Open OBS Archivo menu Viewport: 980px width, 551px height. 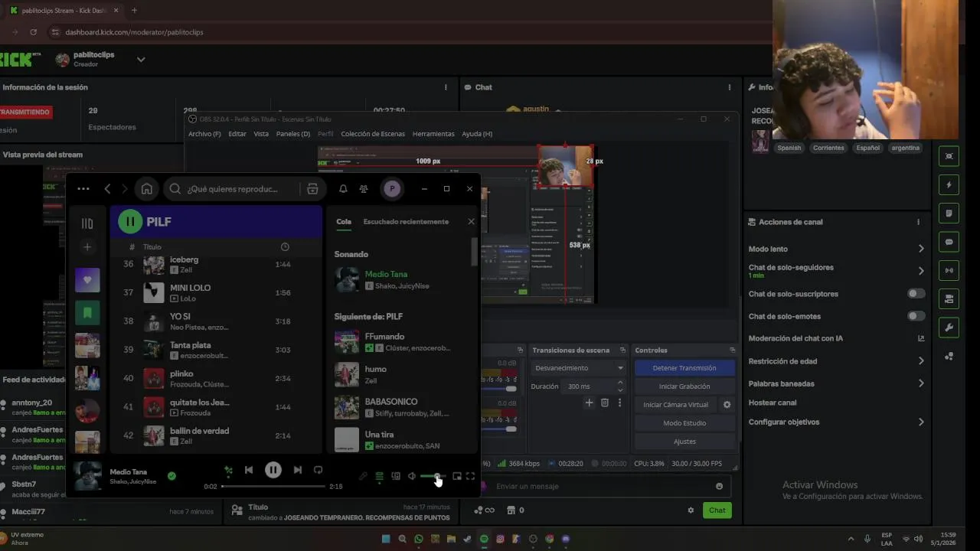pyautogui.click(x=204, y=134)
